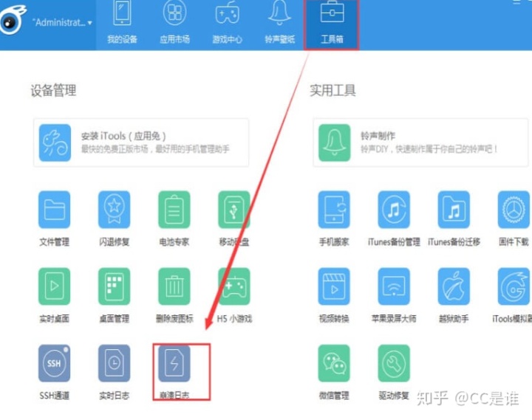Viewport: 532px width, 420px height.
Task: Open SSH通道 tunnel tool
Action: coord(54,363)
